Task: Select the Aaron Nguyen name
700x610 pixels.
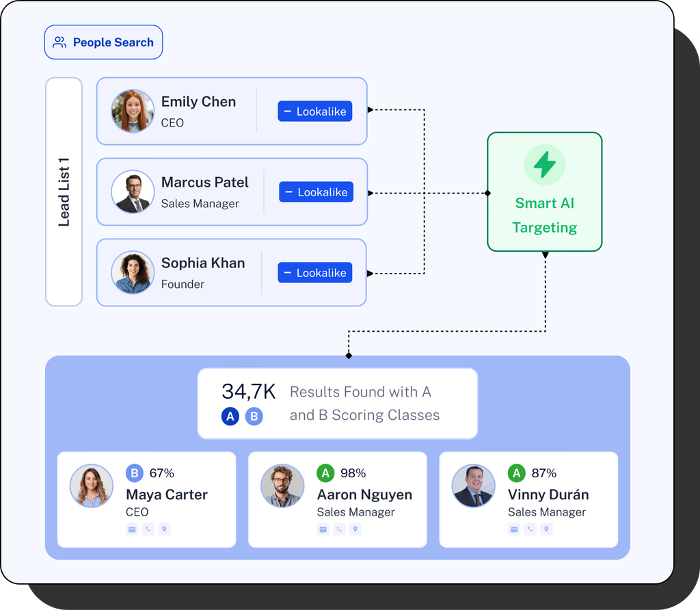Action: click(364, 494)
